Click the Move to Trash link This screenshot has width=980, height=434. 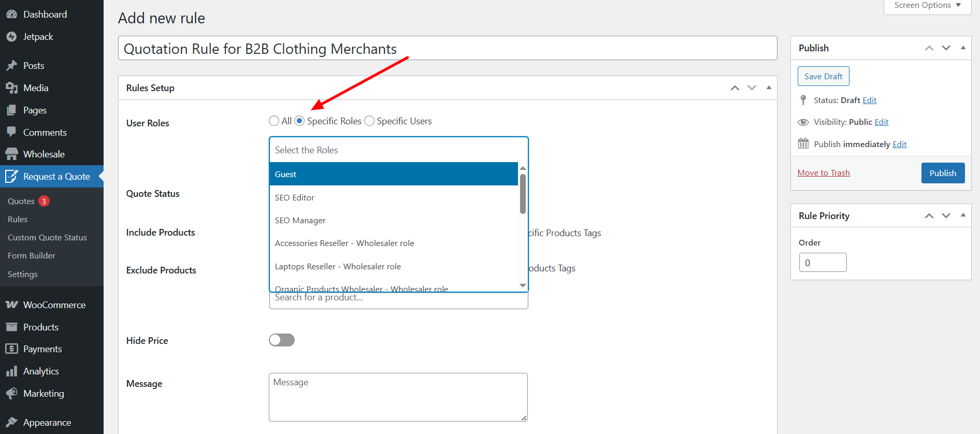tap(824, 173)
